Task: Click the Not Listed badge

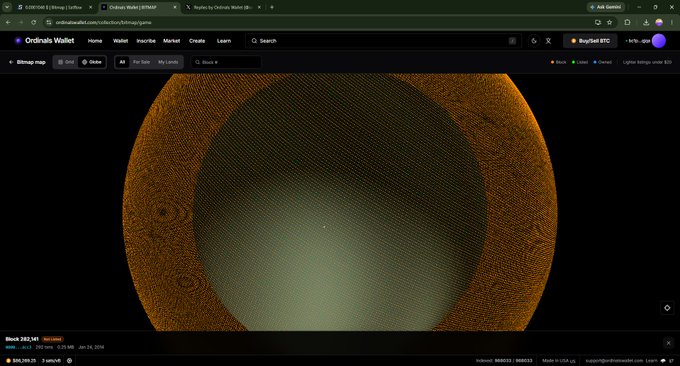Action: coord(52,339)
